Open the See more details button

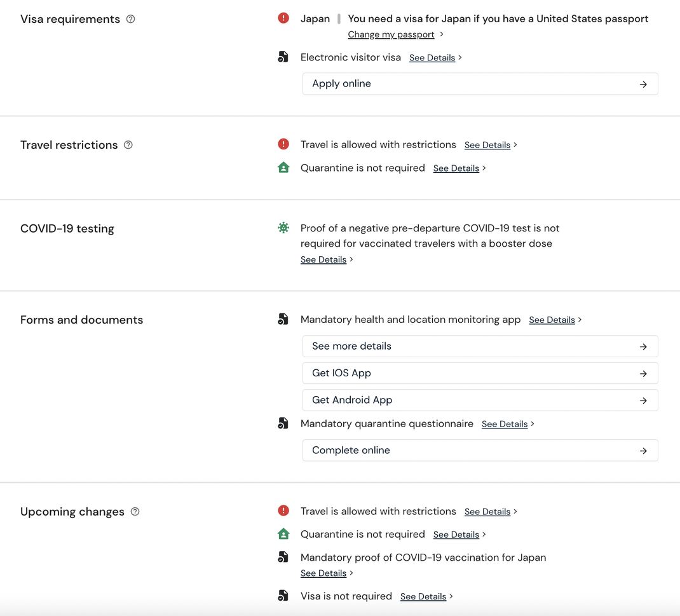(x=480, y=346)
